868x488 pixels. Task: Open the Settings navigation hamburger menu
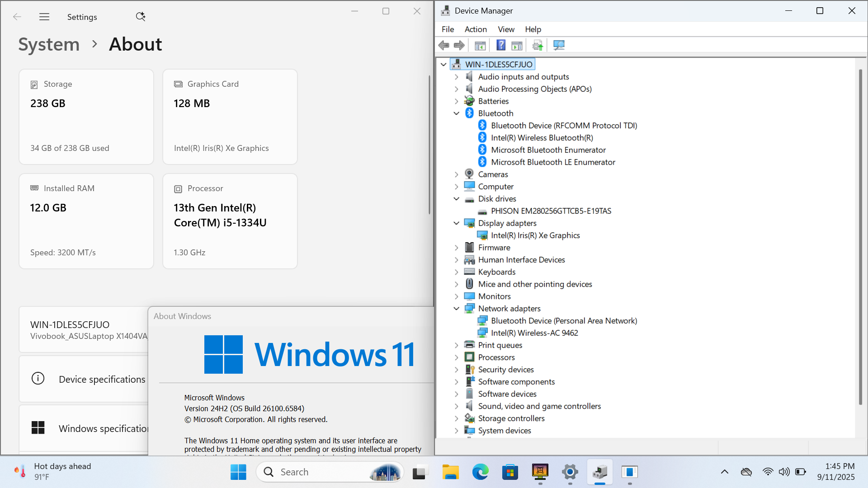click(44, 17)
